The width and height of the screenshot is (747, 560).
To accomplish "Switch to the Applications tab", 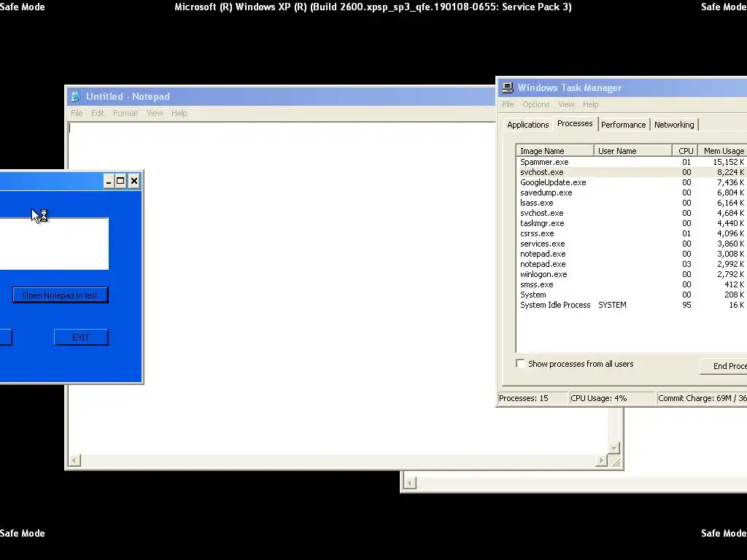I will (528, 125).
